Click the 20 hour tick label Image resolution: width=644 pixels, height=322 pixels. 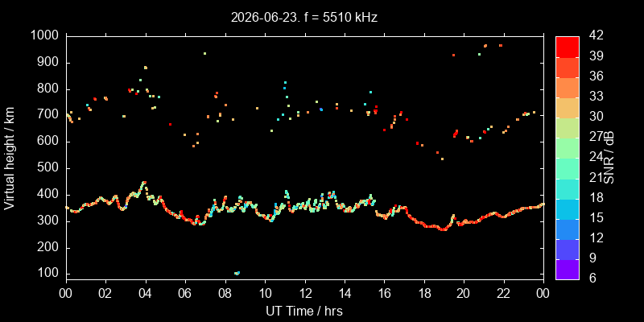[x=464, y=293]
